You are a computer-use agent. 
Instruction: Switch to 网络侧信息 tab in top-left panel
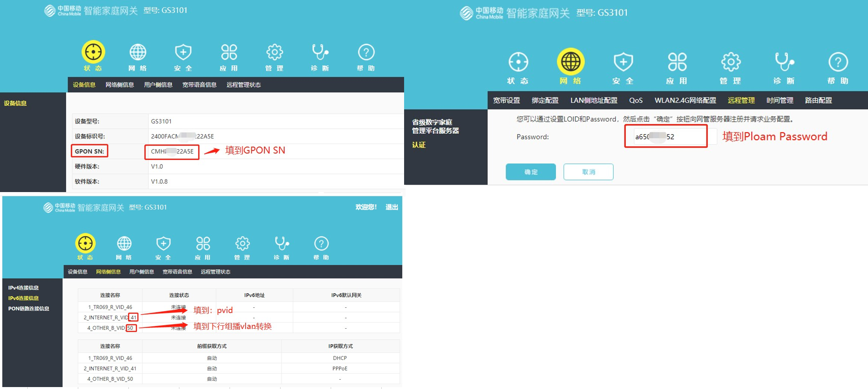coord(120,85)
